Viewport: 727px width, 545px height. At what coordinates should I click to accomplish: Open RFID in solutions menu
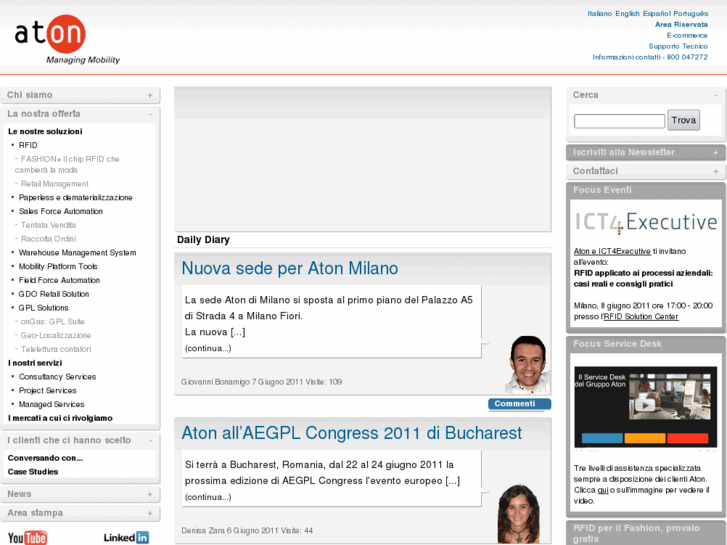28,145
